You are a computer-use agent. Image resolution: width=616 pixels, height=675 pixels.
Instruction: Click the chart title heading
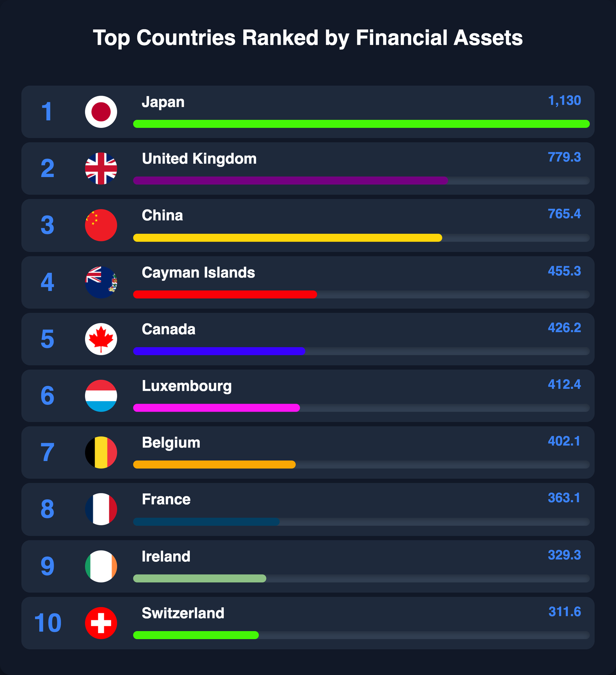point(308,38)
